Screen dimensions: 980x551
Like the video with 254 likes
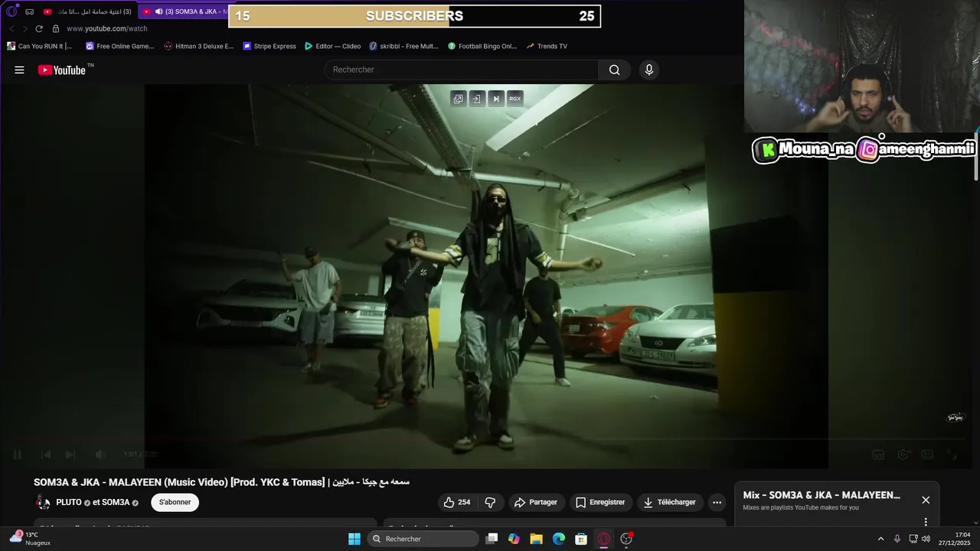(458, 503)
